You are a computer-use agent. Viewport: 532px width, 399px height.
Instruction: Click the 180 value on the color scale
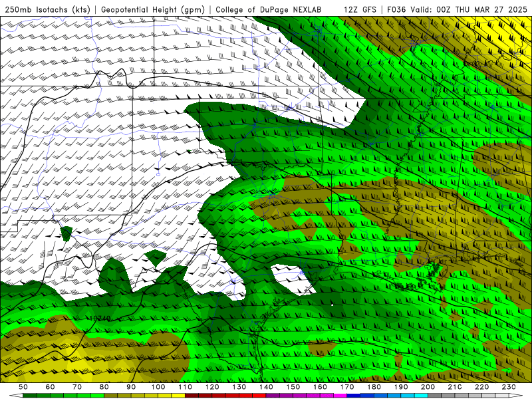374,387
